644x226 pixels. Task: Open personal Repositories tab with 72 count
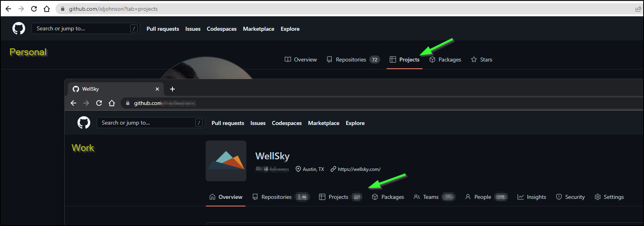point(353,59)
